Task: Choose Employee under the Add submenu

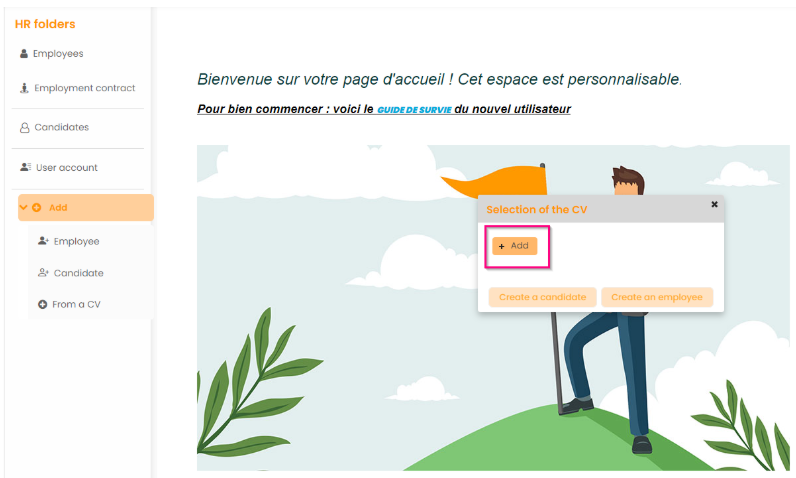Action: [x=69, y=242]
